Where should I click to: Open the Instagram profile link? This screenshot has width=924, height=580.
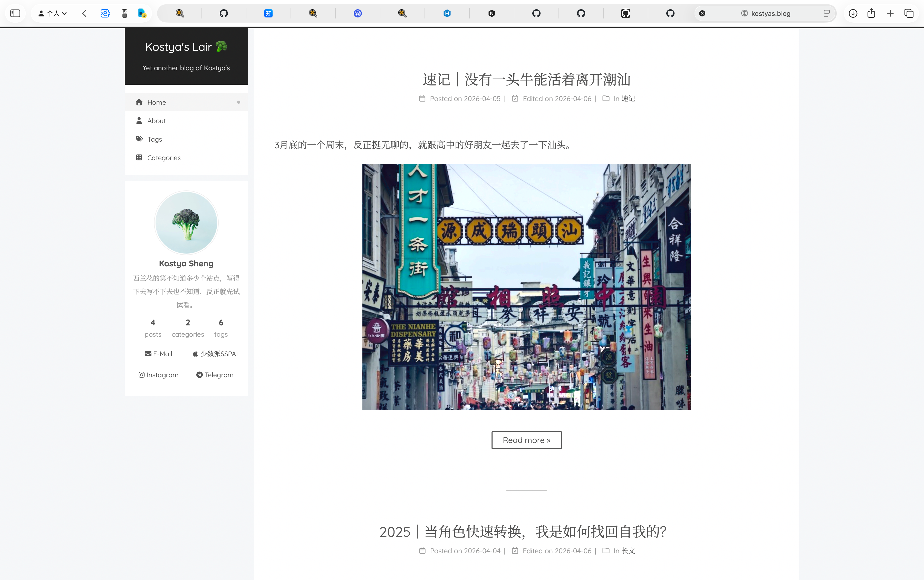pyautogui.click(x=158, y=375)
